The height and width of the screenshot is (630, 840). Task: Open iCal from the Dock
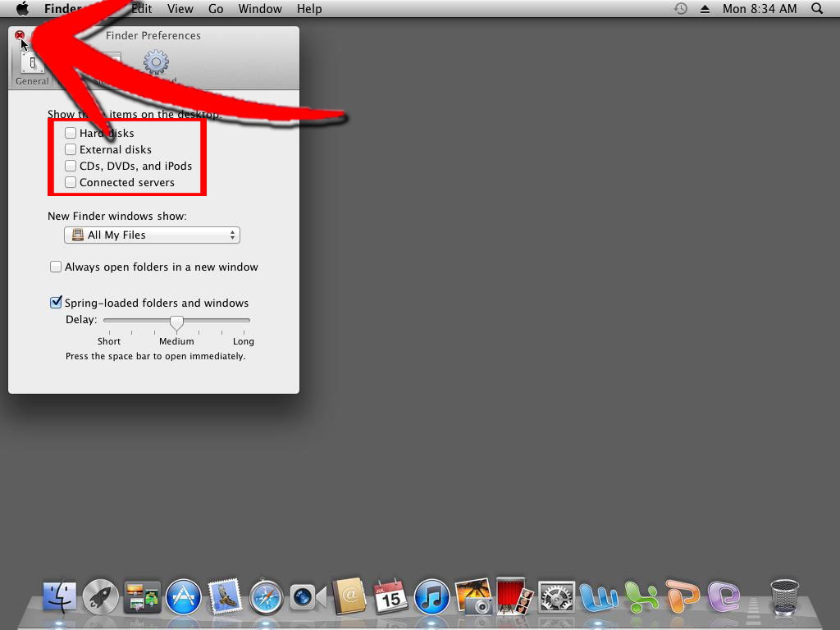click(391, 596)
